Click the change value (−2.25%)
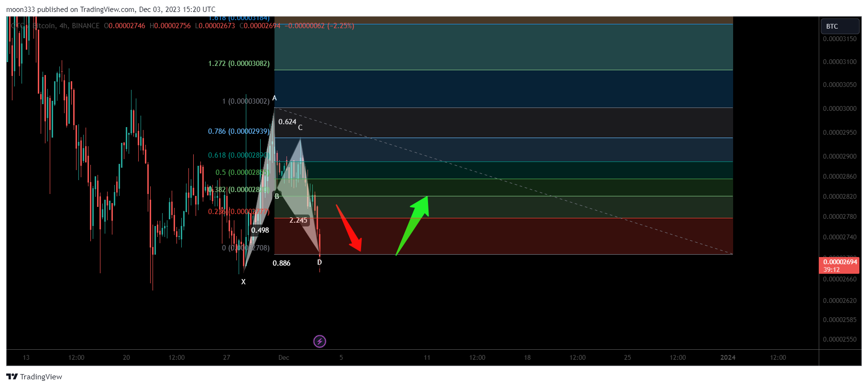Image resolution: width=868 pixels, height=387 pixels. click(341, 26)
